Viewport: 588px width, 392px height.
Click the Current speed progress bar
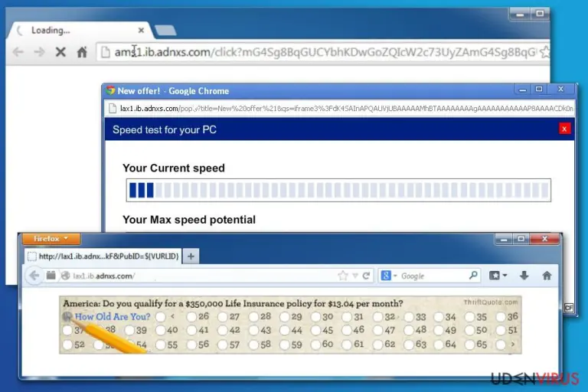pos(338,190)
